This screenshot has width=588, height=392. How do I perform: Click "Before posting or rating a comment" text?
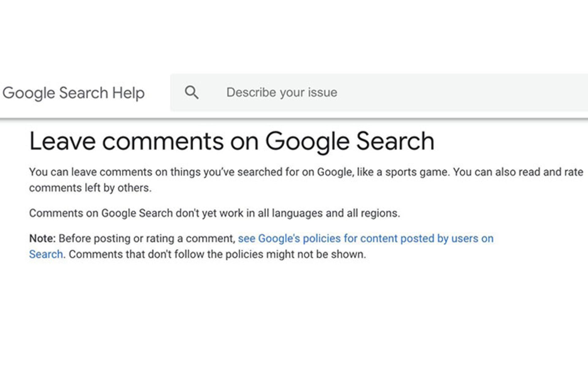[x=147, y=238]
